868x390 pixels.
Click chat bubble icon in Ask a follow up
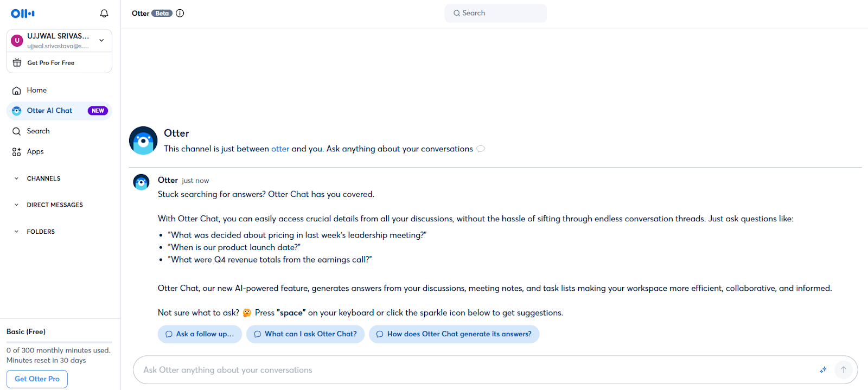[169, 334]
